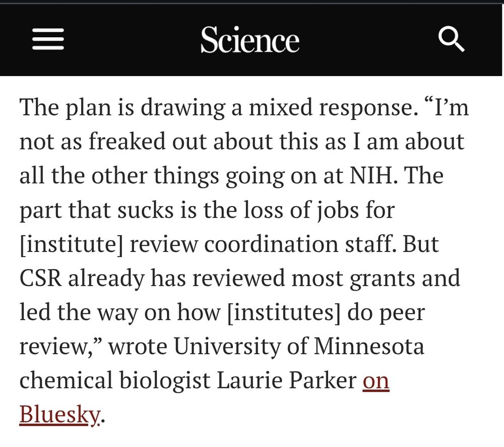Open the hamburger navigation menu

(x=48, y=39)
